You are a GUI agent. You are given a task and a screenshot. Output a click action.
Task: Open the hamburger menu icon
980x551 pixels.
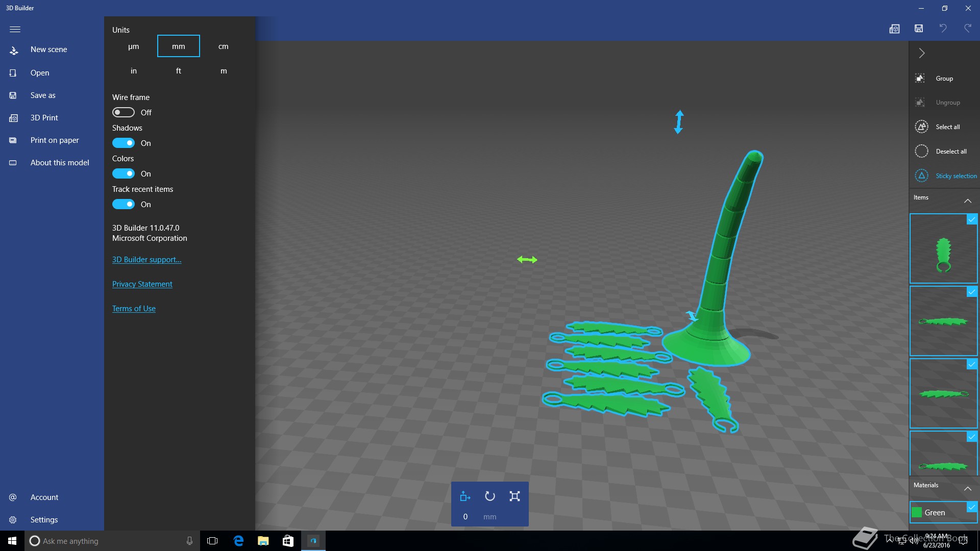pos(15,29)
